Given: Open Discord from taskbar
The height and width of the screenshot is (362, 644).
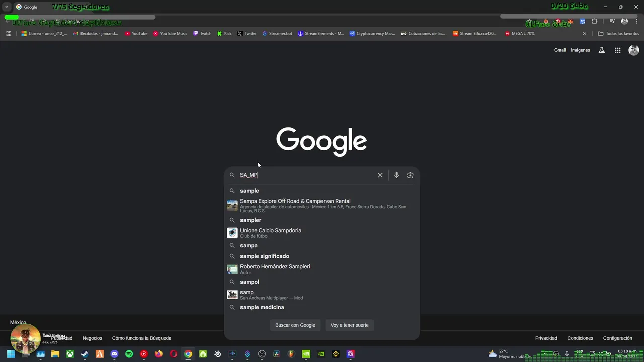Looking at the screenshot, I should [114, 354].
